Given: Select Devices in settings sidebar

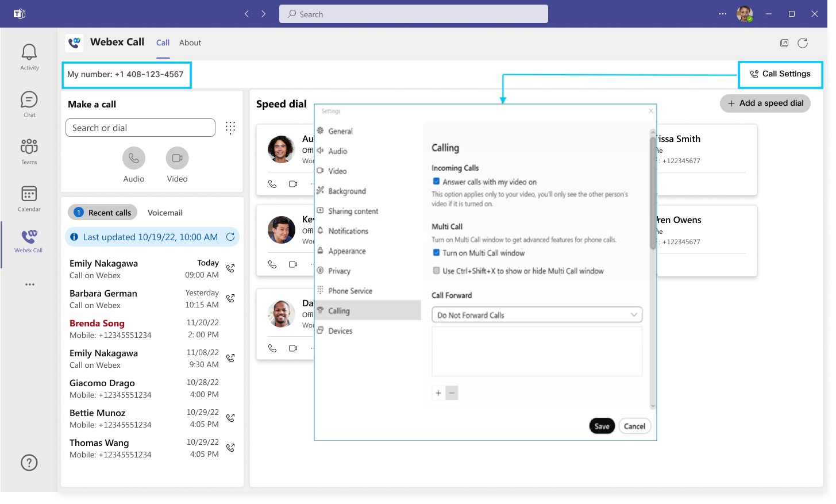Looking at the screenshot, I should (x=340, y=330).
